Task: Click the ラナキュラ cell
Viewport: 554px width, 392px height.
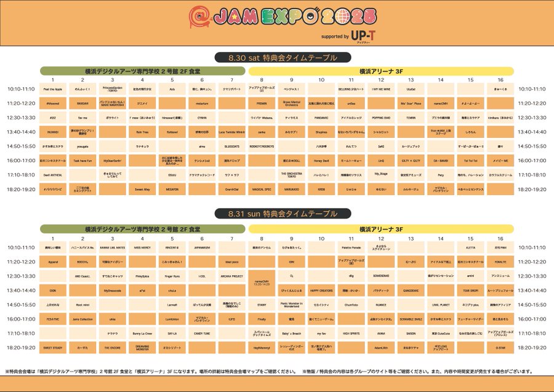Action: pos(142,146)
